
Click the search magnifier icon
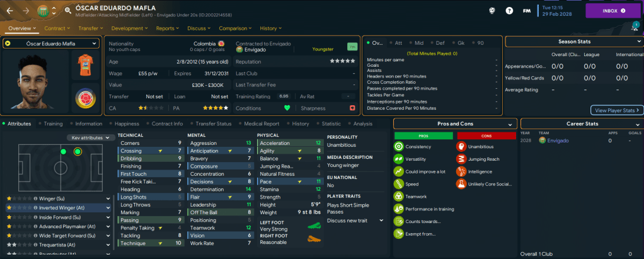pyautogui.click(x=67, y=11)
